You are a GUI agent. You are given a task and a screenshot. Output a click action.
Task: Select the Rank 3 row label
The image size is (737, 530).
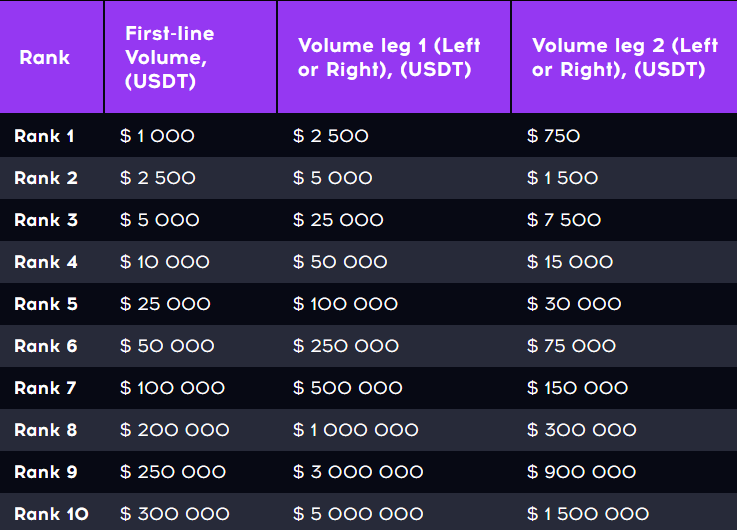pyautogui.click(x=46, y=220)
